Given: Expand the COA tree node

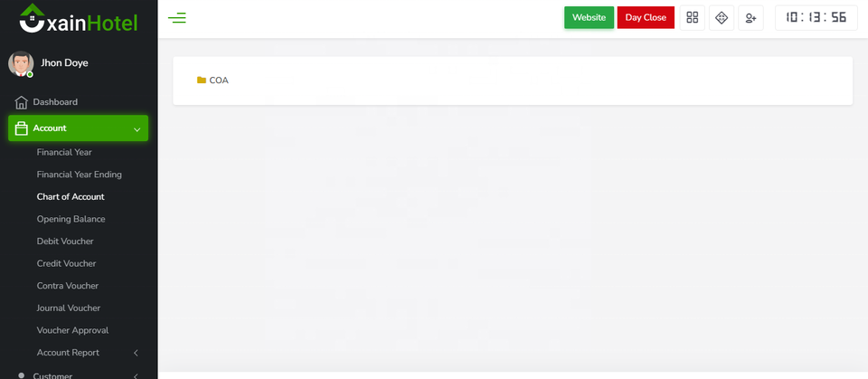Looking at the screenshot, I should coord(219,81).
